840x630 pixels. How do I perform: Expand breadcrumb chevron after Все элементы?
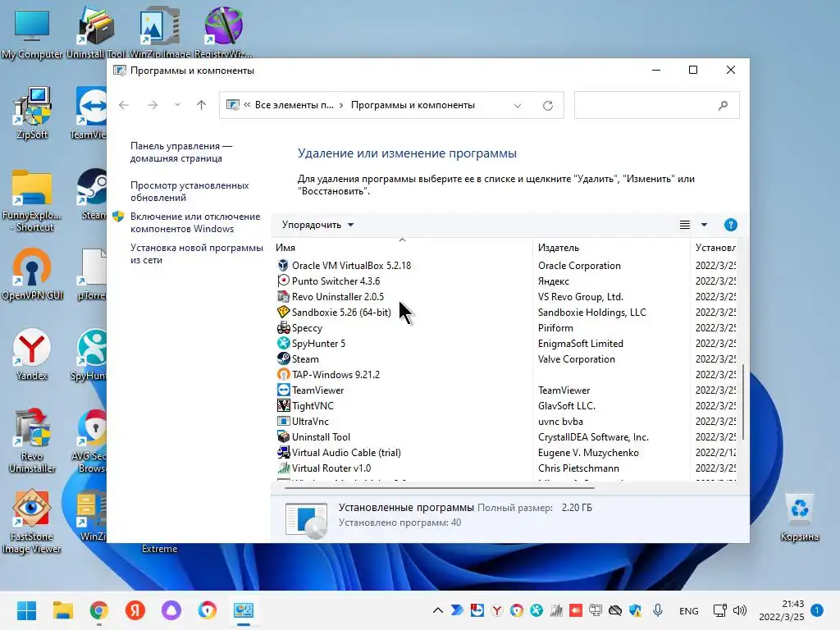tap(340, 106)
